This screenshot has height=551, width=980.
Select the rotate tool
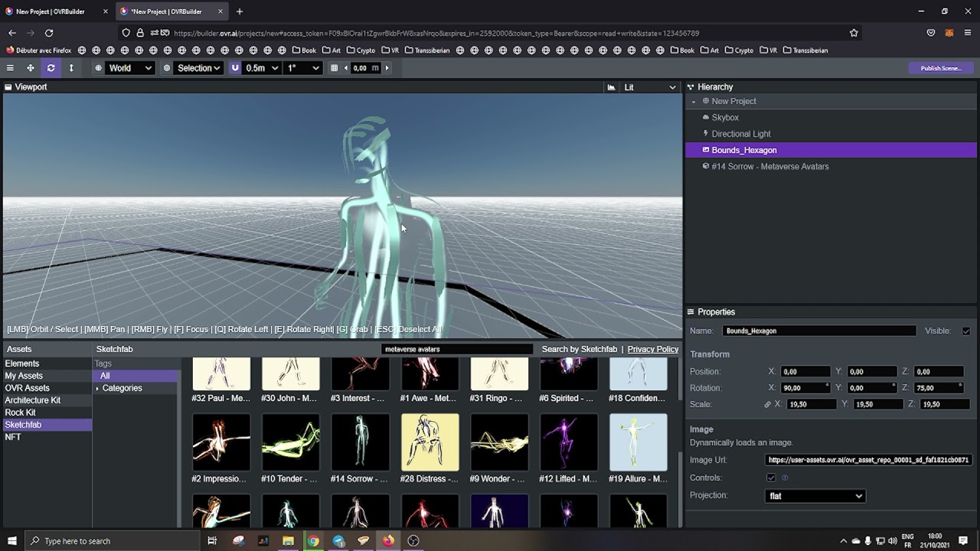(x=51, y=68)
